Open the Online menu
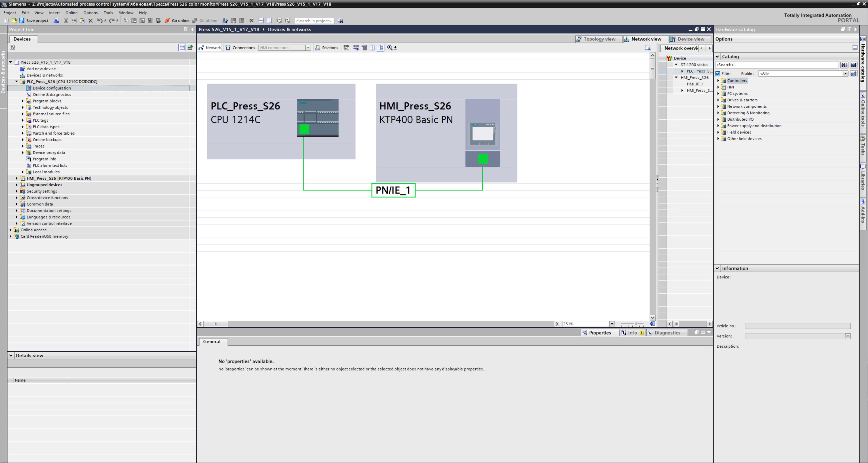Viewport: 868px width, 463px height. (71, 13)
